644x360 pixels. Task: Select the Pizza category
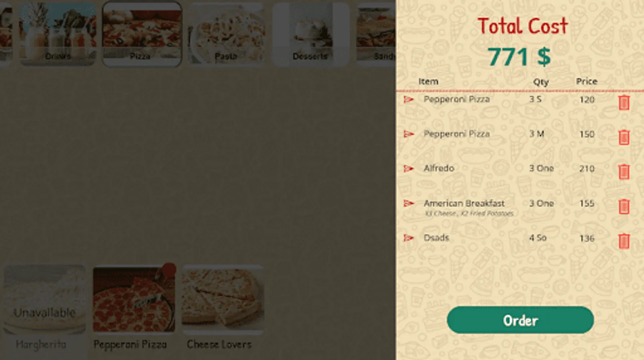point(142,34)
